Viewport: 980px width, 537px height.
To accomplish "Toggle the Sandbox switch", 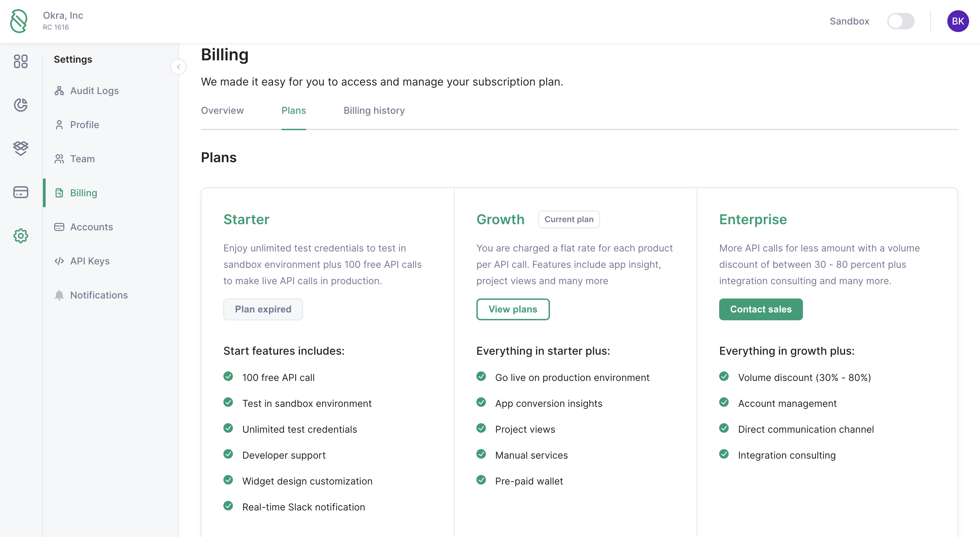I will [x=900, y=21].
